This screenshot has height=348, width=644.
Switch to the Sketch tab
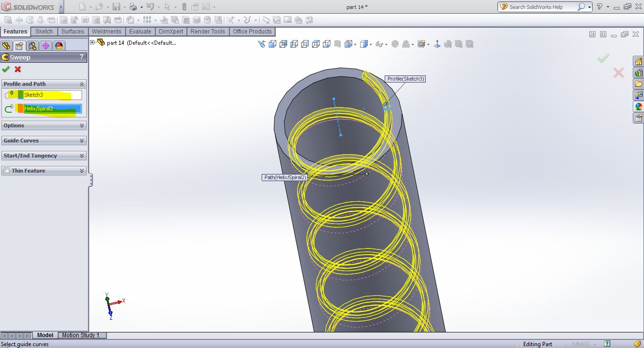click(x=44, y=32)
